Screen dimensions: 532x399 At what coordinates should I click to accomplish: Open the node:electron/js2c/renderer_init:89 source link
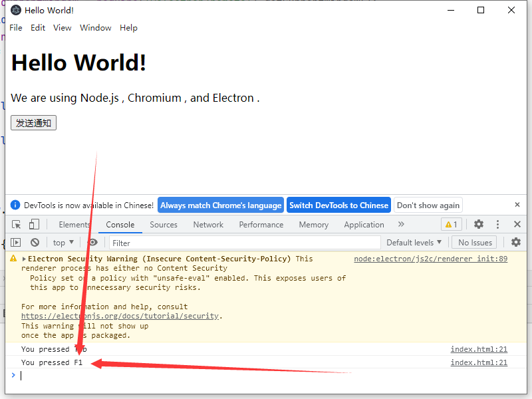pos(430,259)
